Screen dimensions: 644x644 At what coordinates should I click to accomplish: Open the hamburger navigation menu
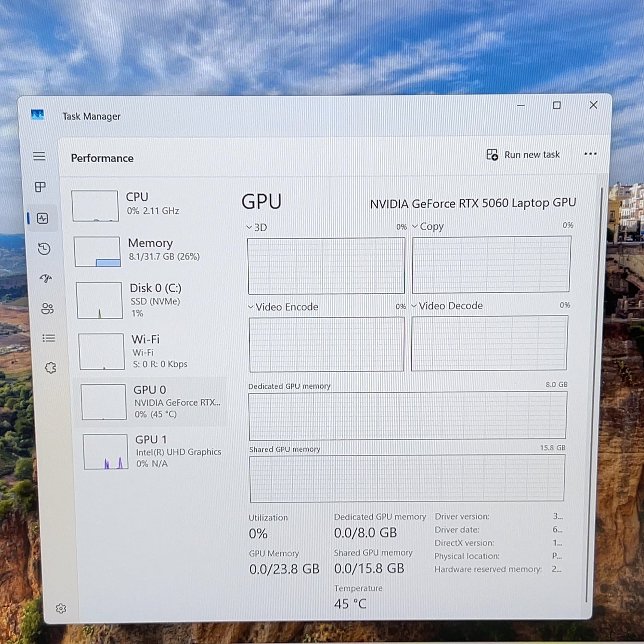click(39, 156)
